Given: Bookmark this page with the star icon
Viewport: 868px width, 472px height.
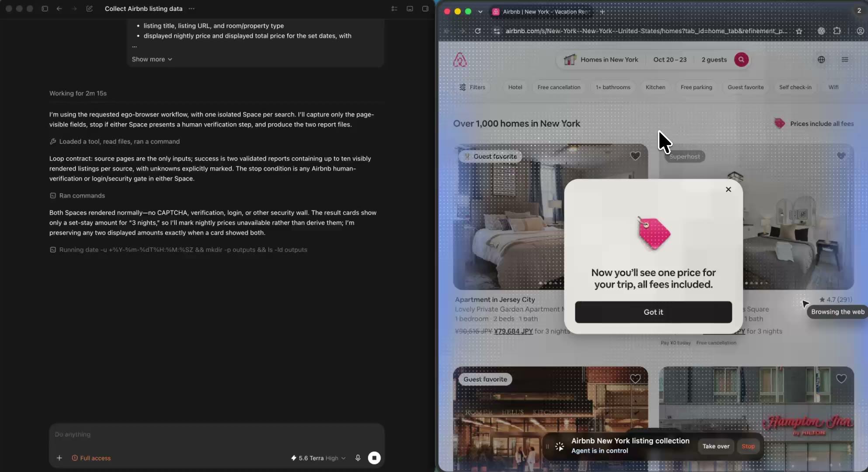Looking at the screenshot, I should pyautogui.click(x=799, y=31).
